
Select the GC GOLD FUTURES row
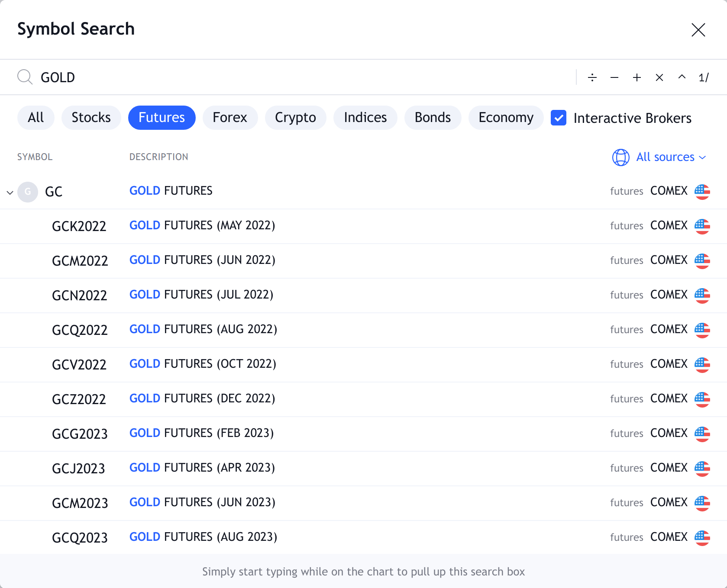coord(363,192)
